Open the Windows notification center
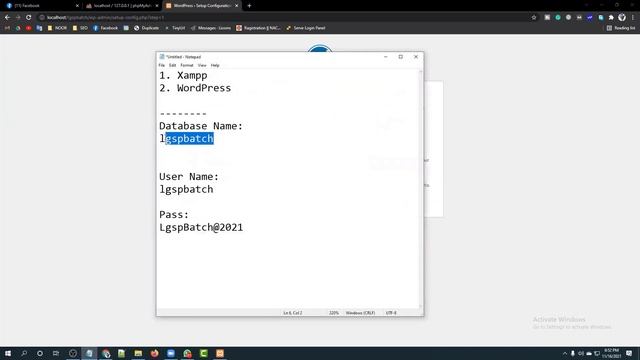 (x=629, y=353)
